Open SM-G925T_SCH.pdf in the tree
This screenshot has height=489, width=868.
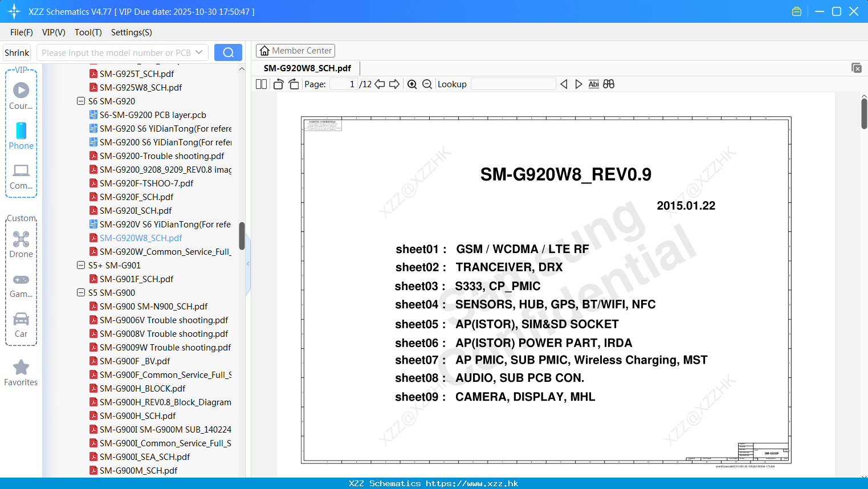point(137,74)
